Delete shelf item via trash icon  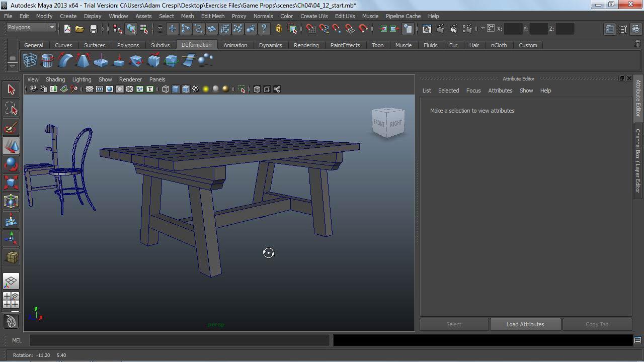click(x=637, y=45)
